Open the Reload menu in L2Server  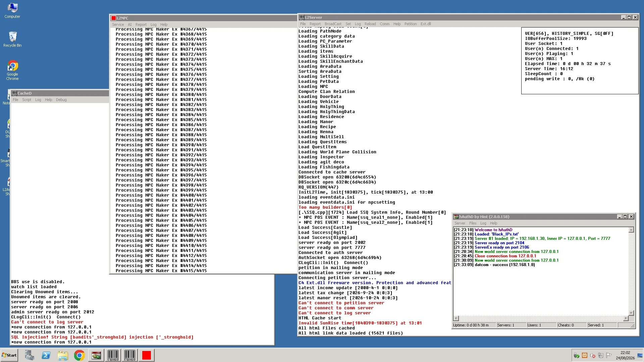coord(370,24)
